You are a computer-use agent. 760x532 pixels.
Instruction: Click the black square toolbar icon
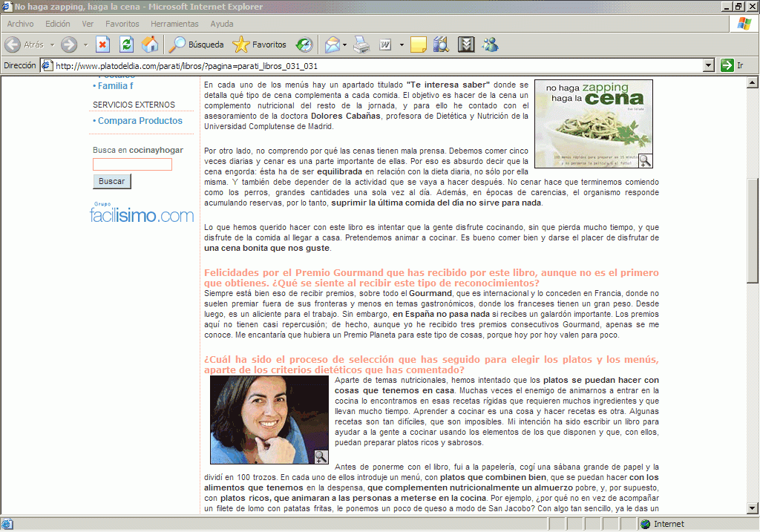click(x=466, y=45)
